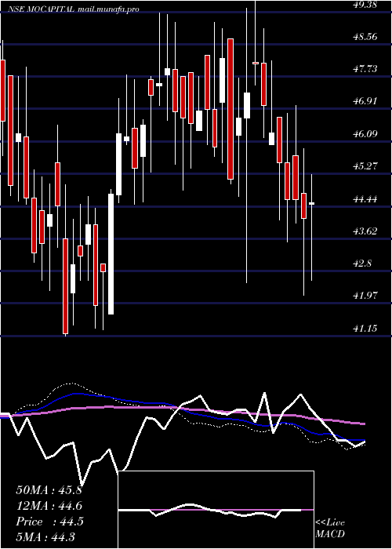Click the 44.44 price axis label
This screenshot has width=392, height=549.
[x=365, y=199]
